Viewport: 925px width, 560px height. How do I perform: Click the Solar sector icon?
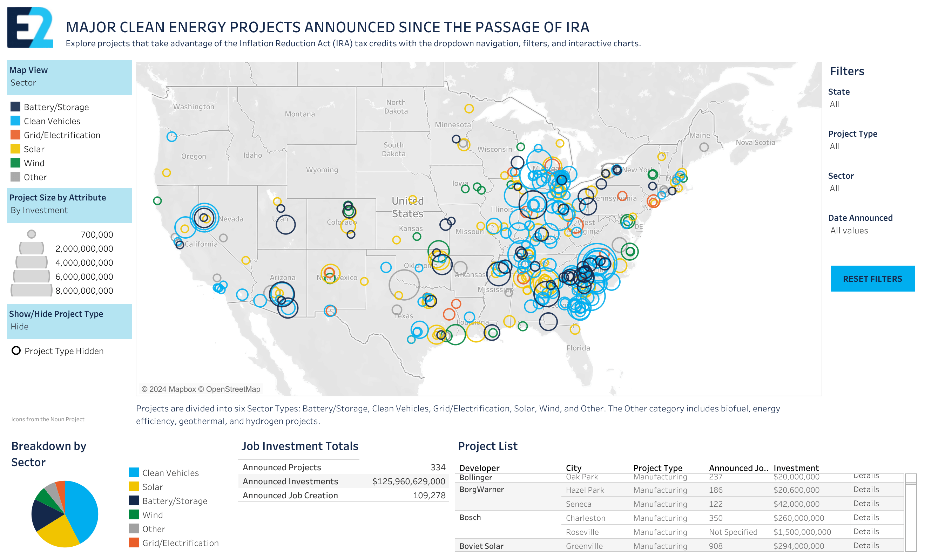coord(14,149)
